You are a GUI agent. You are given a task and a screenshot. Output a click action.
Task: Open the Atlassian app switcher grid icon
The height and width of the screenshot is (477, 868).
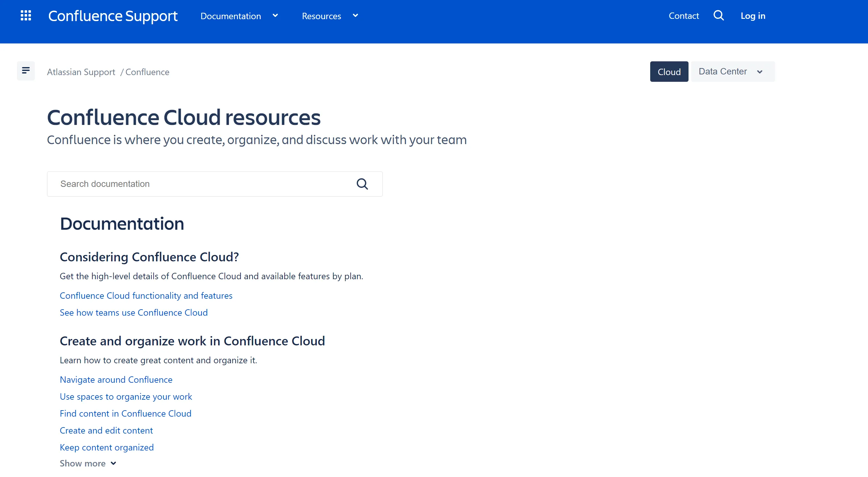point(26,16)
